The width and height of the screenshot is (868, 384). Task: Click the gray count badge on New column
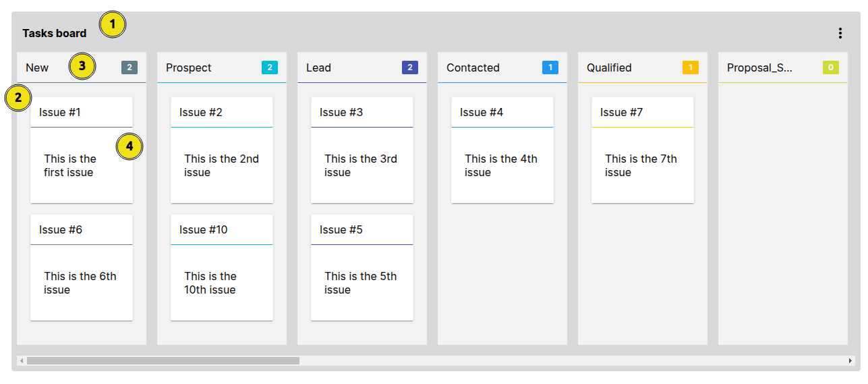pyautogui.click(x=129, y=67)
